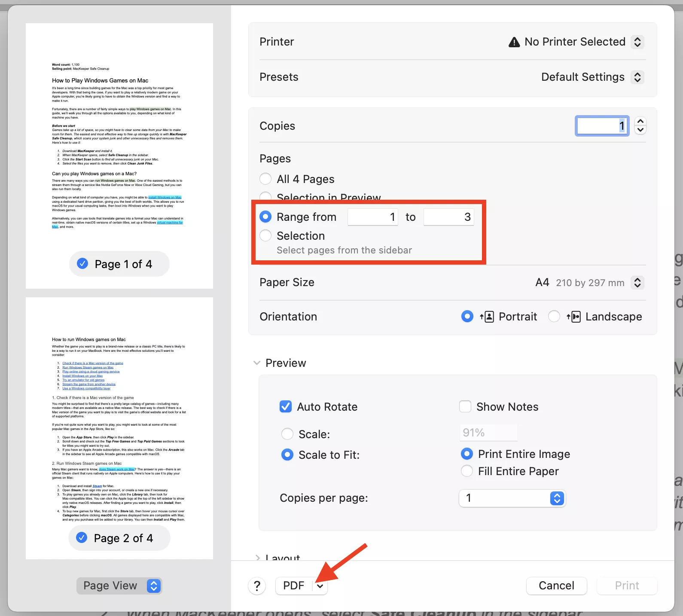Click the Copies stepper arrows

tap(640, 126)
